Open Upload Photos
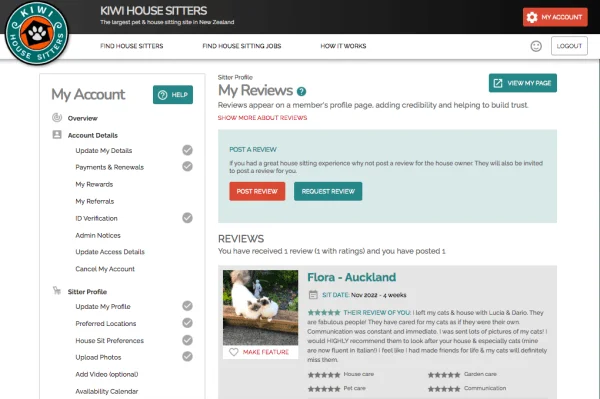Screen dimensions: 600x399 click(x=98, y=357)
